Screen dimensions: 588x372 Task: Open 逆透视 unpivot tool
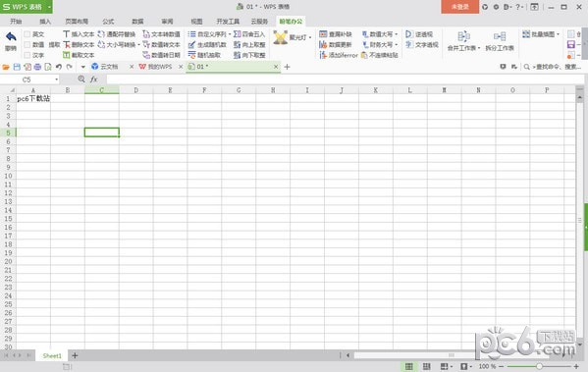(419, 34)
